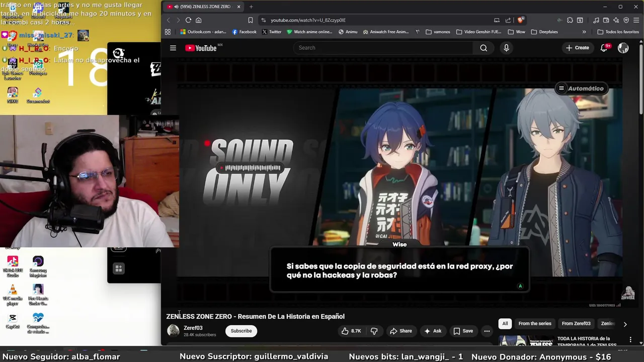644x362 pixels.
Task: Expand hidden bookmarks with double chevron
Action: [584, 32]
